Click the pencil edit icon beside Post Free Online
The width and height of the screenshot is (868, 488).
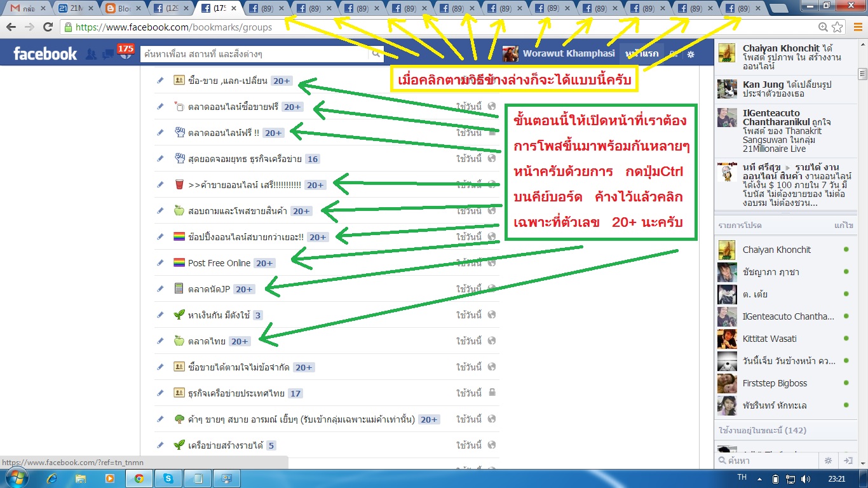[159, 262]
